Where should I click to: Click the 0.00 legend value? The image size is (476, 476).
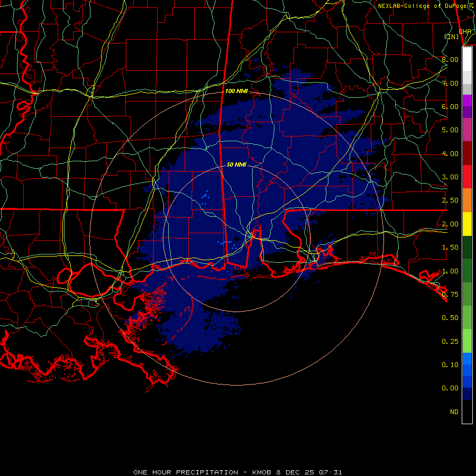(450, 388)
